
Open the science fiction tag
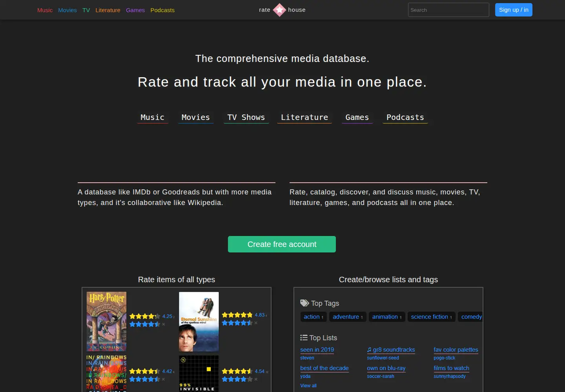click(432, 317)
